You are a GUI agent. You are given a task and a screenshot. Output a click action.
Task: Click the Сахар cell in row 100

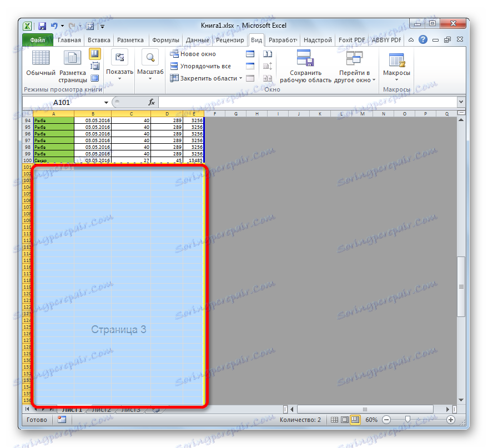[53, 160]
